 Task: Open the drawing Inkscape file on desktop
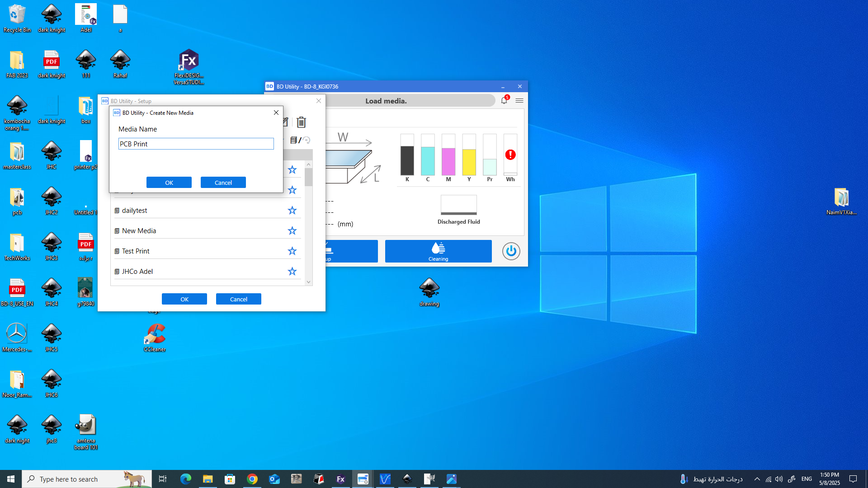point(429,292)
